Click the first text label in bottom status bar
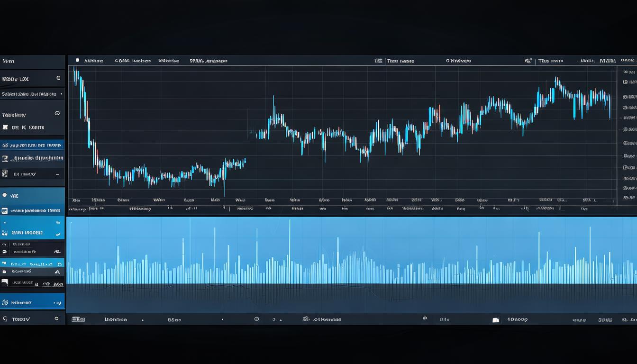The image size is (637, 364). pyautogui.click(x=115, y=319)
